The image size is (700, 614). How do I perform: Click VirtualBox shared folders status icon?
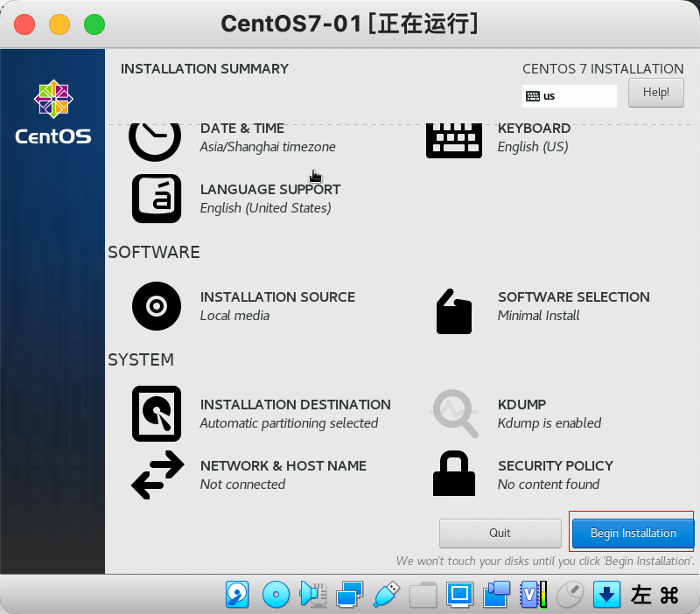tap(423, 595)
